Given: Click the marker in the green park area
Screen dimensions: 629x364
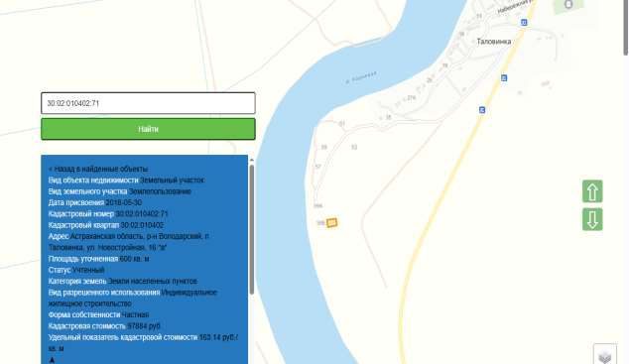Looking at the screenshot, I should pos(568,4).
